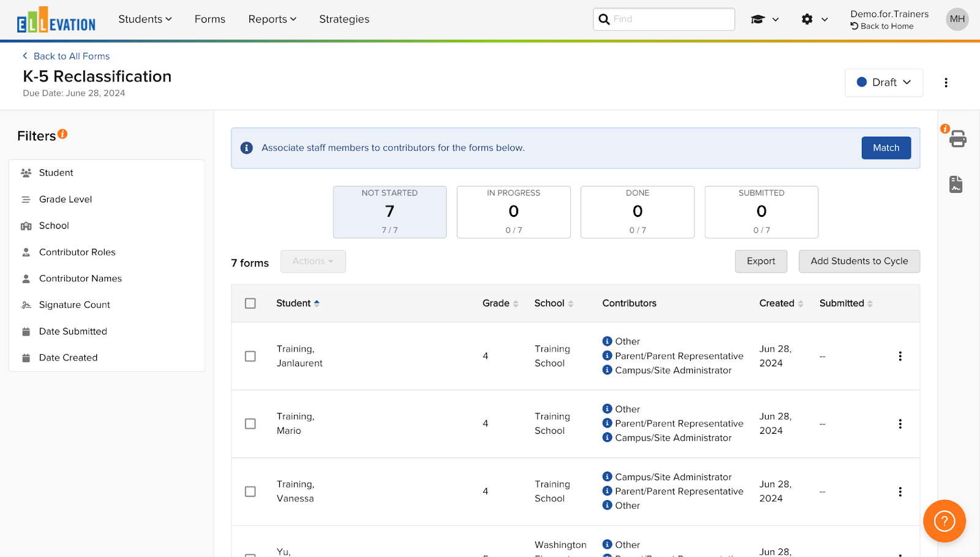Sort the table by Student column
Viewport: 980px width, 557px height.
(x=298, y=303)
